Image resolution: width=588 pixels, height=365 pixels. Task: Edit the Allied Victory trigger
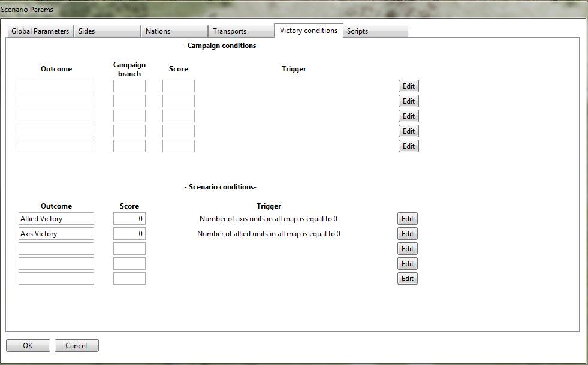coord(408,219)
